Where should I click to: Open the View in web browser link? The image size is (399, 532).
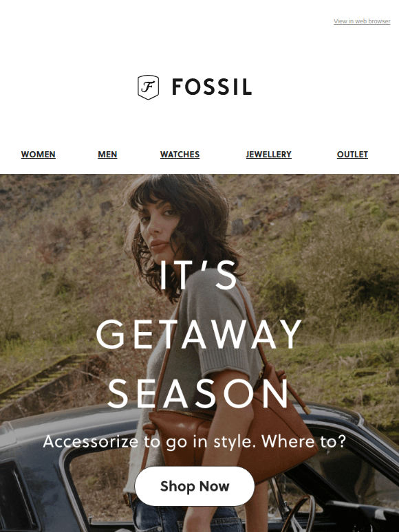[x=362, y=21]
